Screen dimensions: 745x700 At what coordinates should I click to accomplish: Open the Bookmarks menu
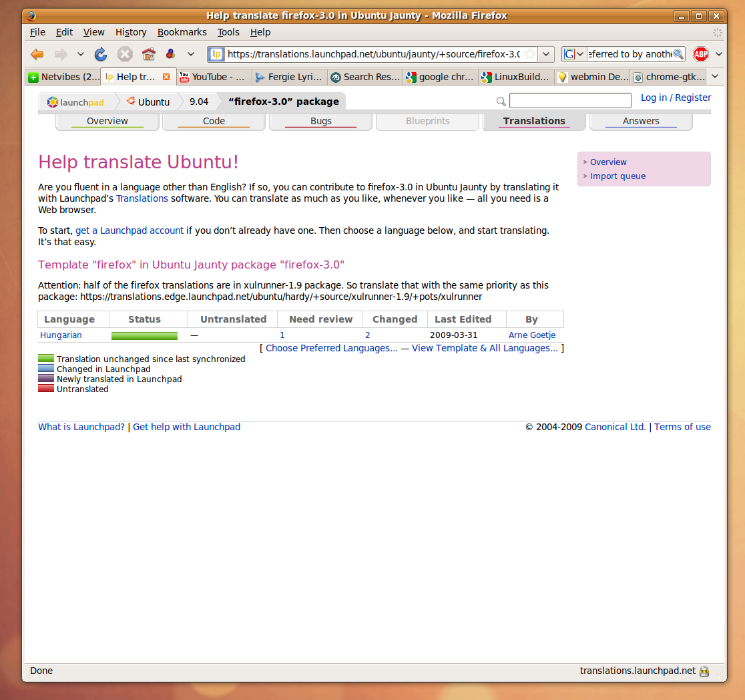click(182, 32)
